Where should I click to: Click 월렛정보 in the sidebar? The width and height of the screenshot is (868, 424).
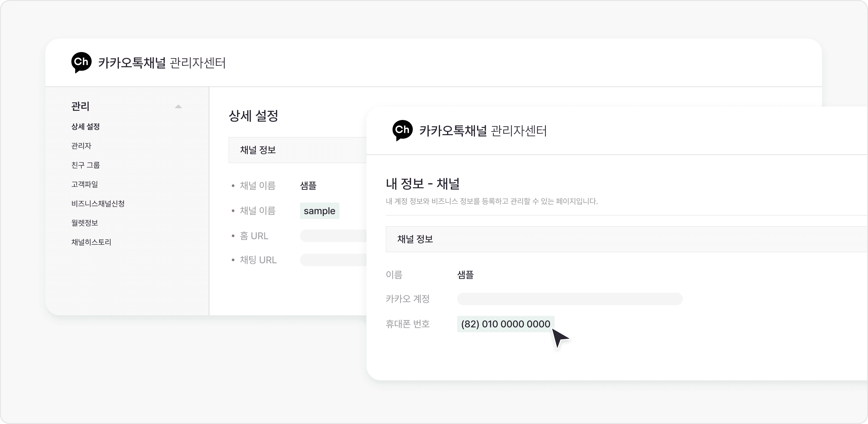pyautogui.click(x=84, y=223)
